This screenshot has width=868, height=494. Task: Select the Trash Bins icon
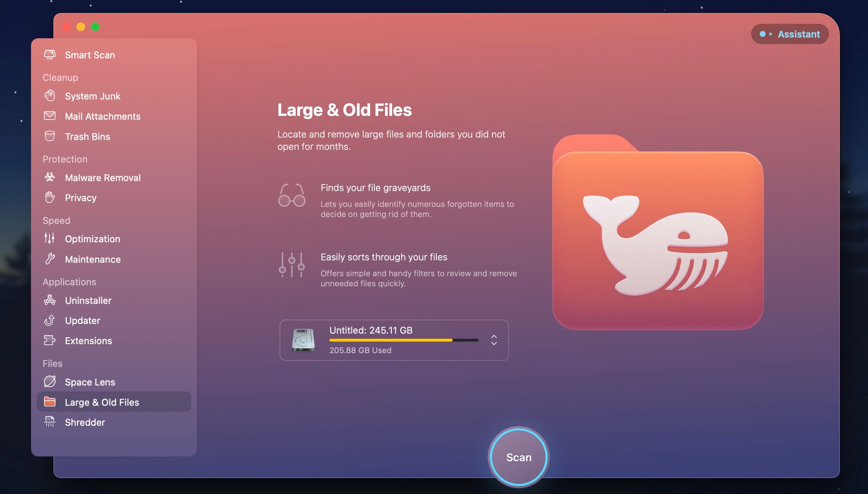(x=50, y=136)
